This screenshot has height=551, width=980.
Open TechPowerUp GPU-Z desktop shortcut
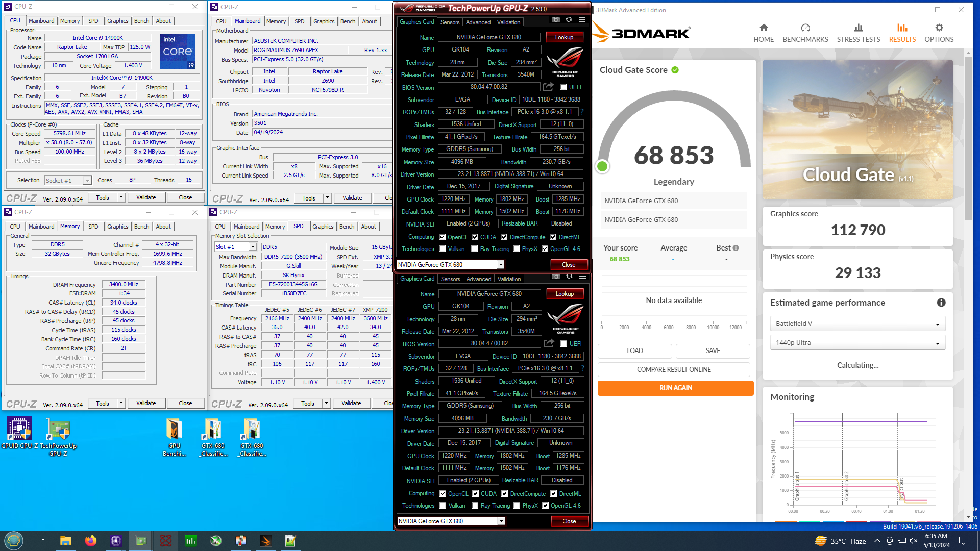[58, 437]
